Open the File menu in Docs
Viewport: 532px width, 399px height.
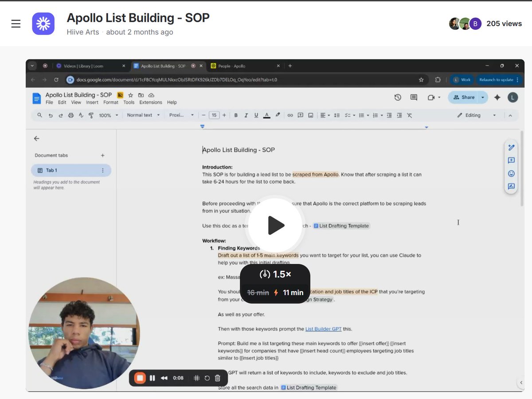coord(49,102)
